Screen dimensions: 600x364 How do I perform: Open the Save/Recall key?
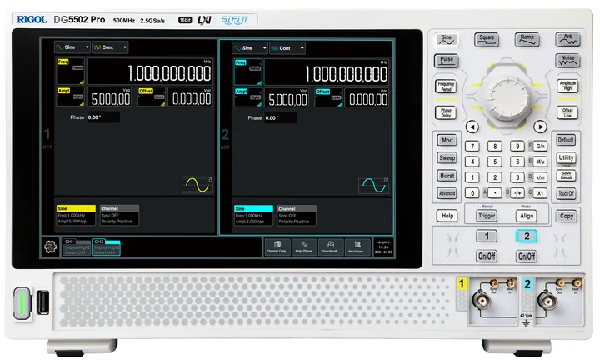566,176
